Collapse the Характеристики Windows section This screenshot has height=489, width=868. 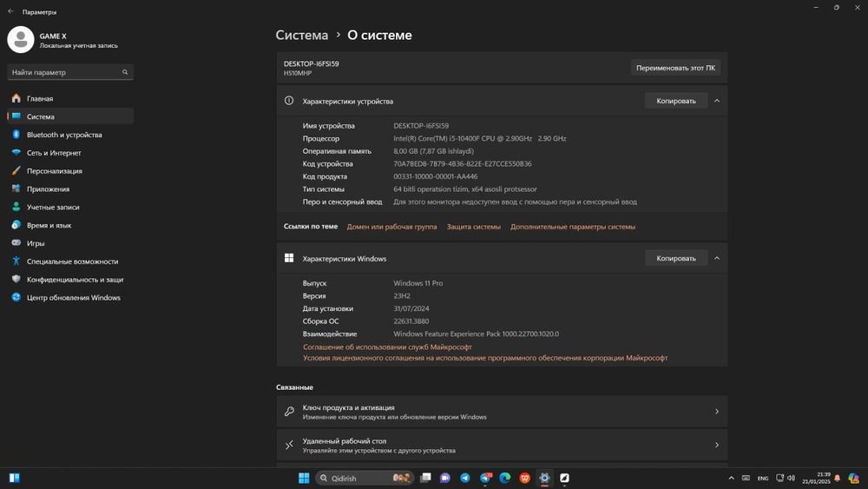(x=717, y=258)
